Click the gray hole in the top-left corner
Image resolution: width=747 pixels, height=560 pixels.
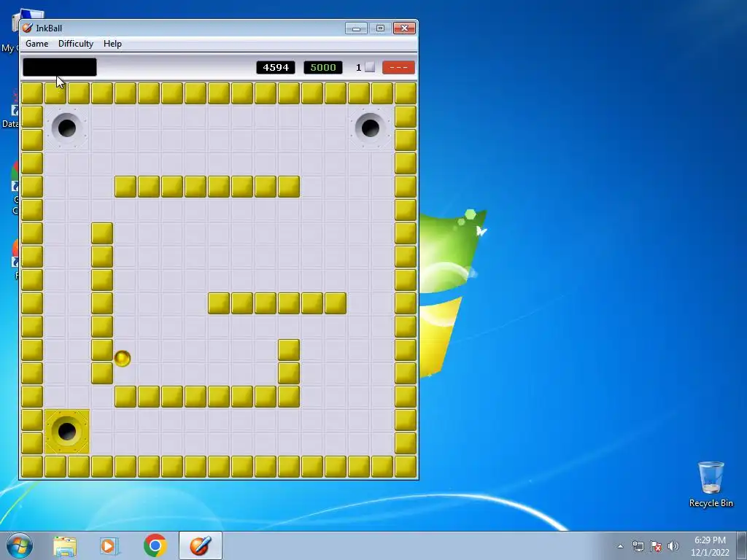(66, 128)
